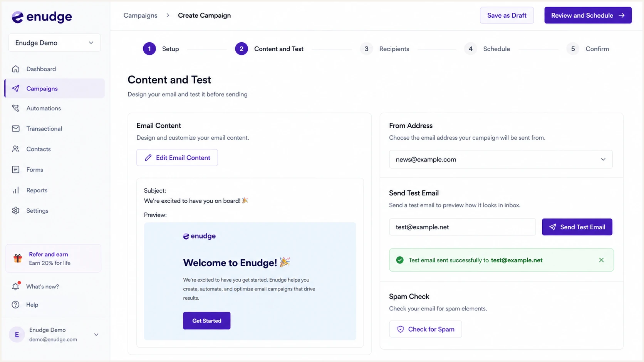Click the Forms document icon

point(16,170)
